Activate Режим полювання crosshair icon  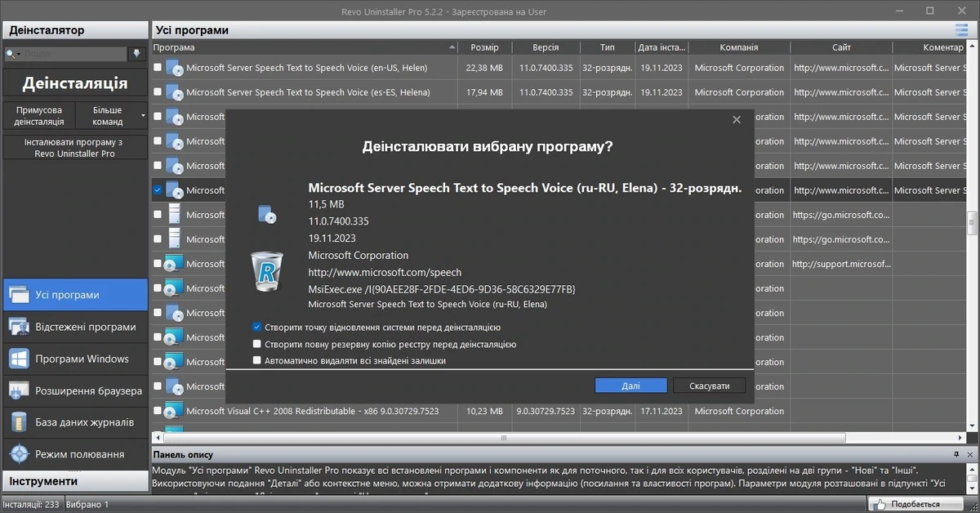point(20,454)
